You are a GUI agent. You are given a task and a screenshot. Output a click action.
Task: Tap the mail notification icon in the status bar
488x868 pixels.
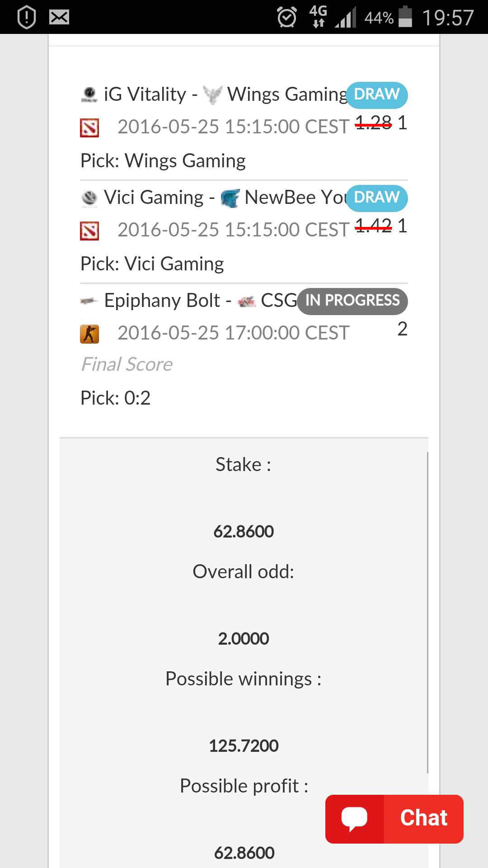[x=59, y=18]
